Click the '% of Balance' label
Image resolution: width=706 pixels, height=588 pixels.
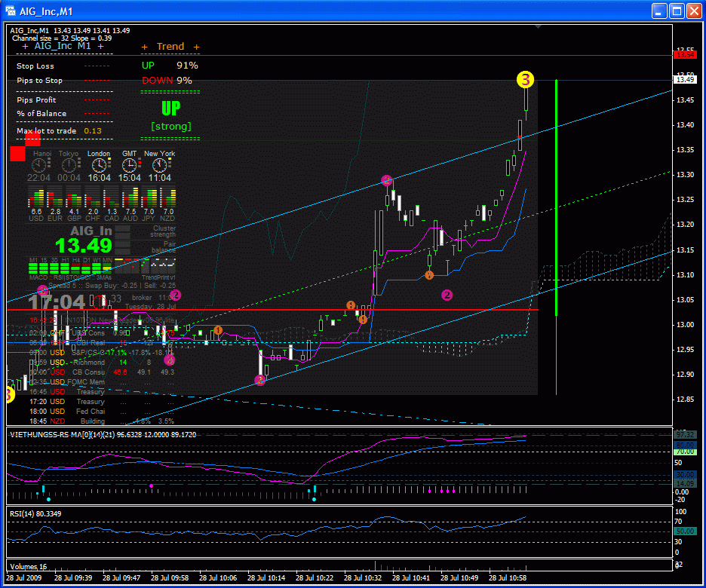41,113
